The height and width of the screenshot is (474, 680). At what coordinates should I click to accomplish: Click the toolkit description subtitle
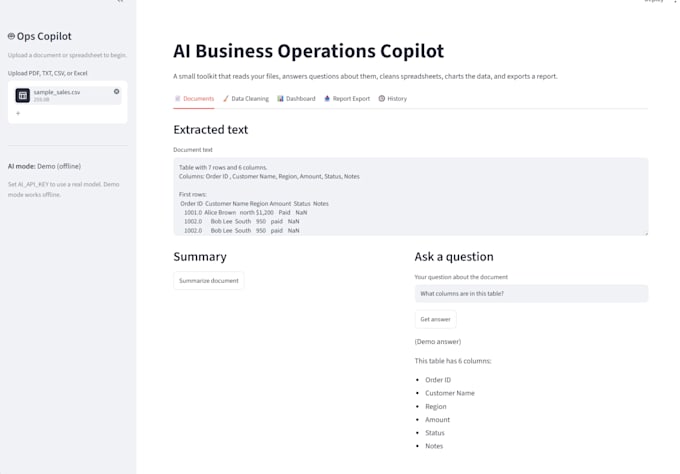(x=365, y=76)
